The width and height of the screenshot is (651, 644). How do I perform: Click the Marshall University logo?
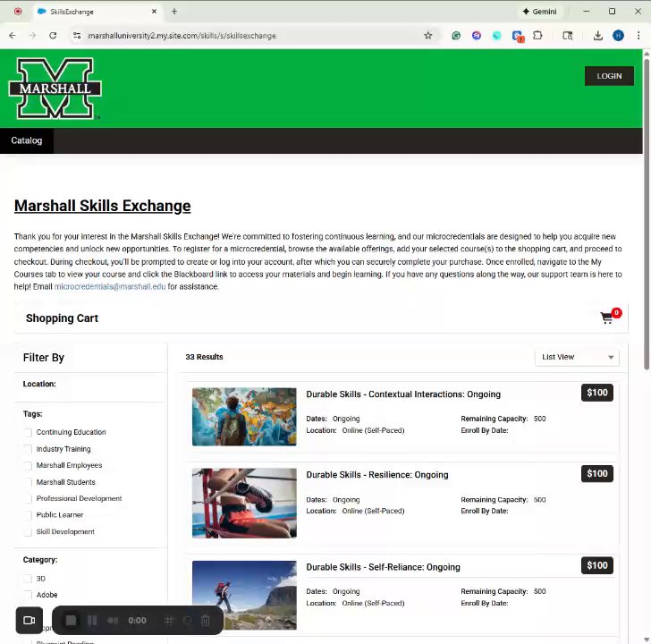pyautogui.click(x=55, y=88)
